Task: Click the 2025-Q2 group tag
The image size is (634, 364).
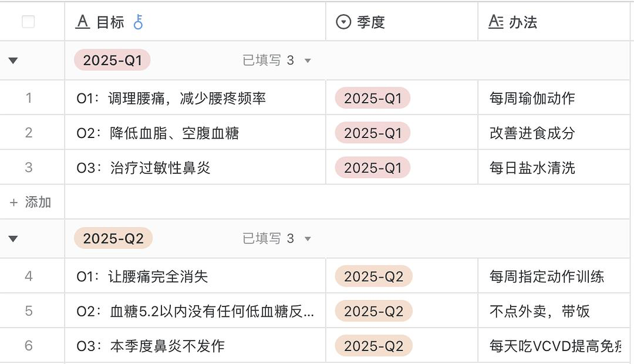Action: [x=113, y=238]
